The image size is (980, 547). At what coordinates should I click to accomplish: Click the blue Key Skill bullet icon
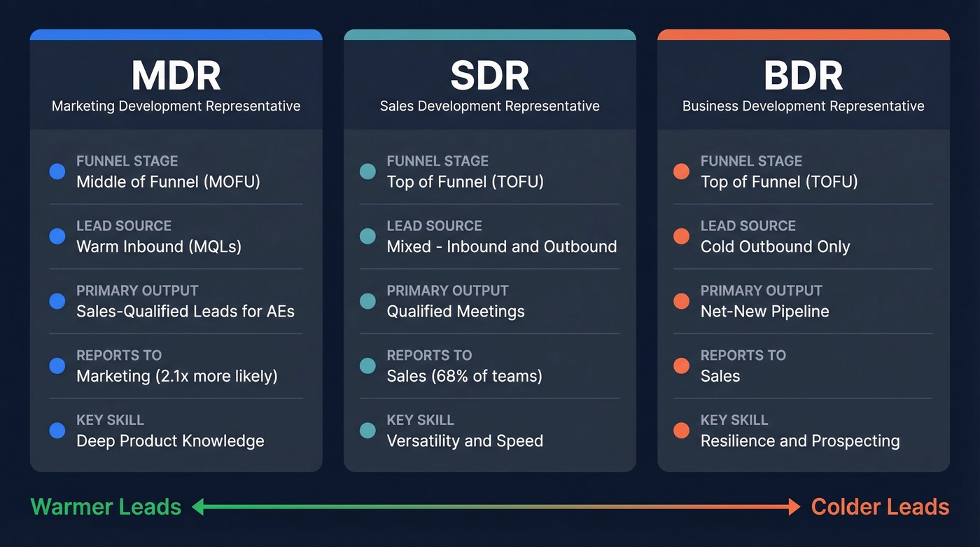coord(57,430)
